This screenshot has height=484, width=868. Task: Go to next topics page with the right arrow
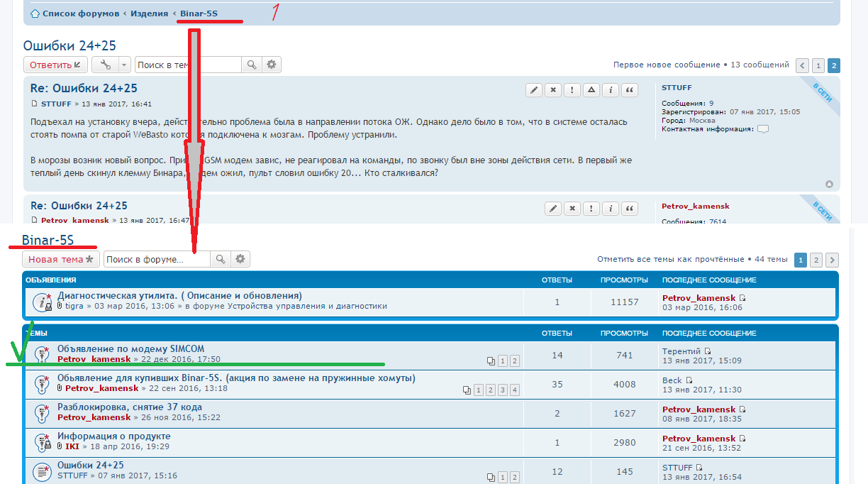(833, 260)
